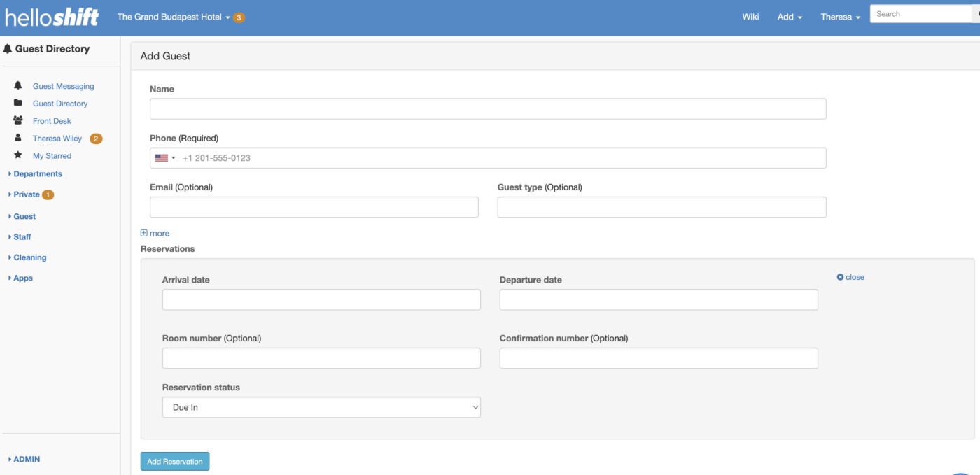Click the group icon next to Front Desk

(18, 120)
